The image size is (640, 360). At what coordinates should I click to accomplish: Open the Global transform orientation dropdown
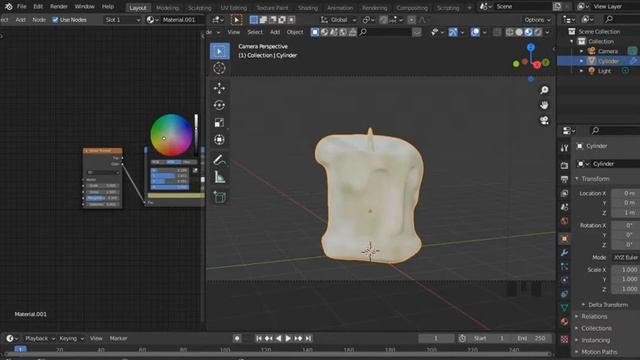point(338,20)
